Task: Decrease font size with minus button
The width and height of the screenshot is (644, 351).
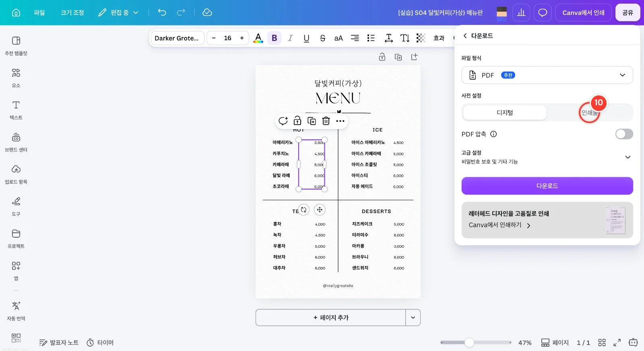Action: (x=214, y=38)
